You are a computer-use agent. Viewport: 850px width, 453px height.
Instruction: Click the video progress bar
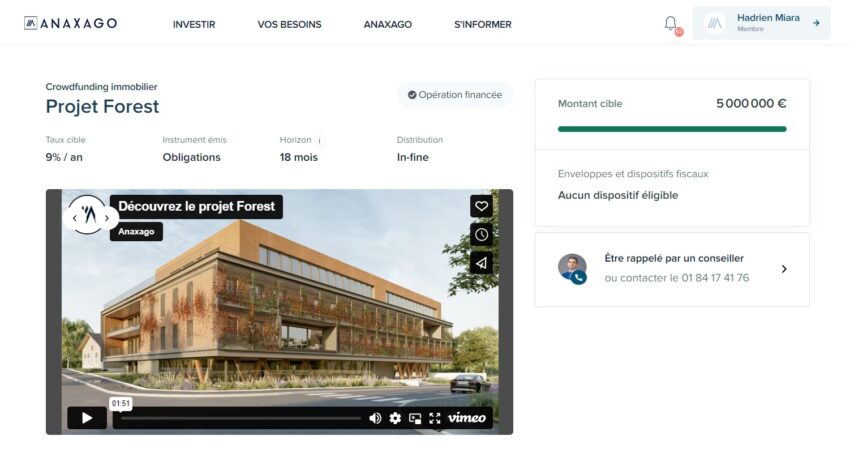pyautogui.click(x=241, y=418)
